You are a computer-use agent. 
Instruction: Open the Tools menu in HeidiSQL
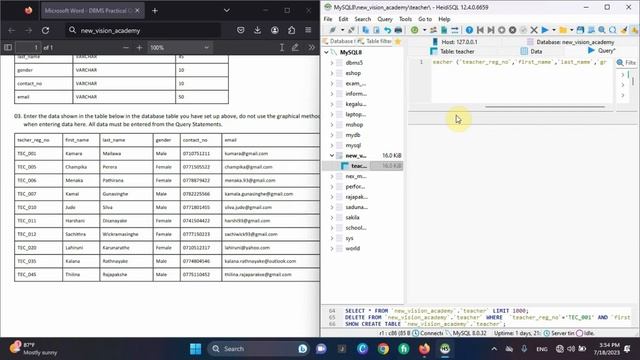pos(405,19)
